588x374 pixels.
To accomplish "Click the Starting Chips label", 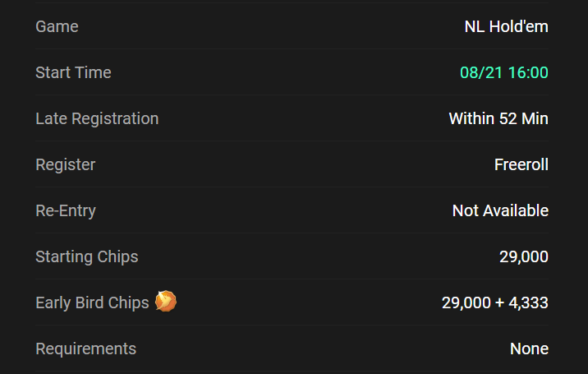I will [x=87, y=256].
